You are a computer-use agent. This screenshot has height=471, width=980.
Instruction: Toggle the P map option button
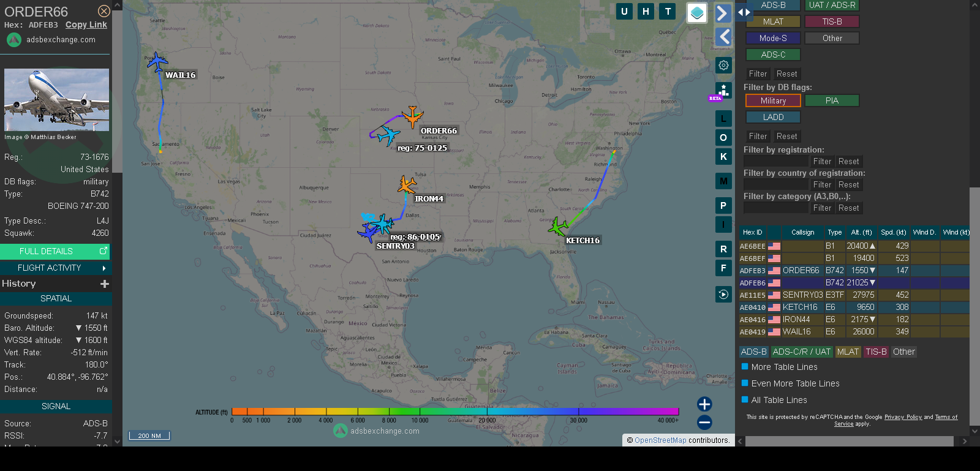point(723,206)
